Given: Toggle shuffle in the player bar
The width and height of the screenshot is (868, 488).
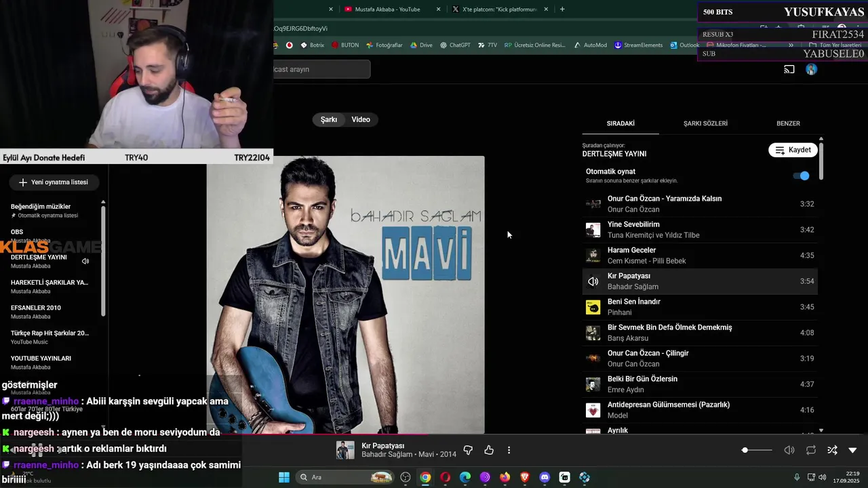Looking at the screenshot, I should tap(832, 450).
